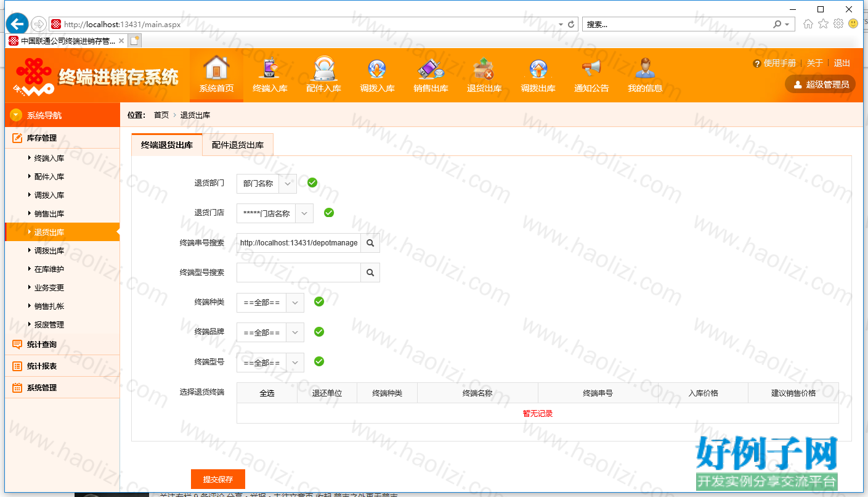
Task: Open 销售出库 toolbar icon
Action: pos(431,75)
